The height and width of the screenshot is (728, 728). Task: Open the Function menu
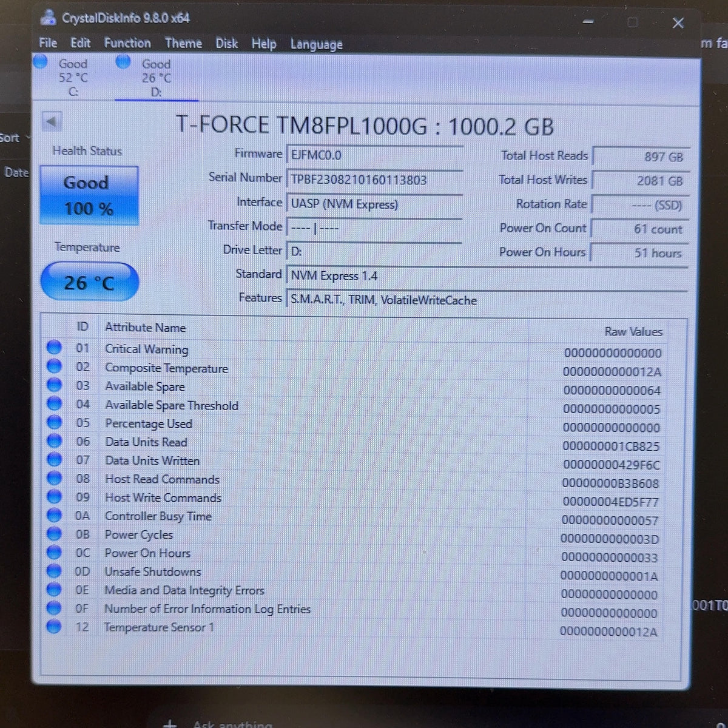(127, 43)
